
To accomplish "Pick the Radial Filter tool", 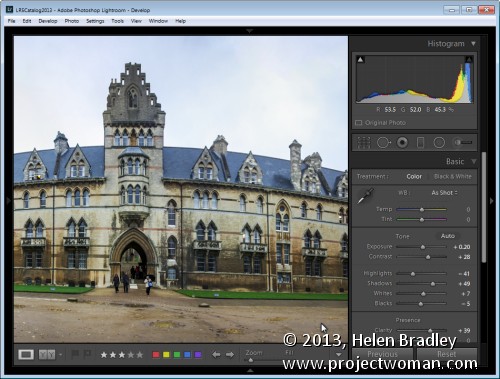I will (x=439, y=143).
